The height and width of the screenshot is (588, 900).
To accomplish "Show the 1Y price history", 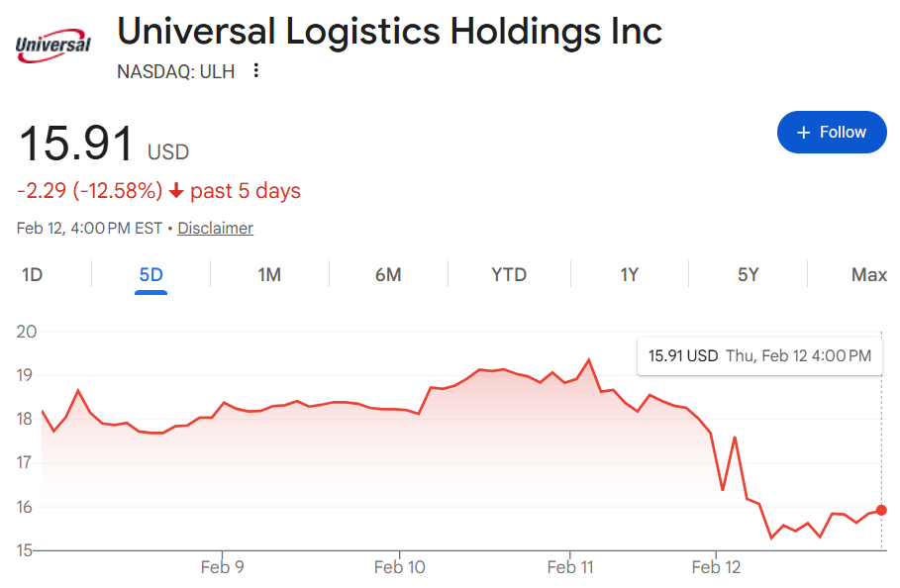I will pos(629,274).
